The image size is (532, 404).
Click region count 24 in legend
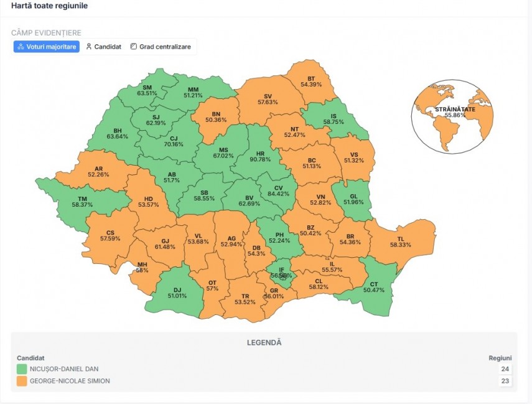pyautogui.click(x=505, y=369)
